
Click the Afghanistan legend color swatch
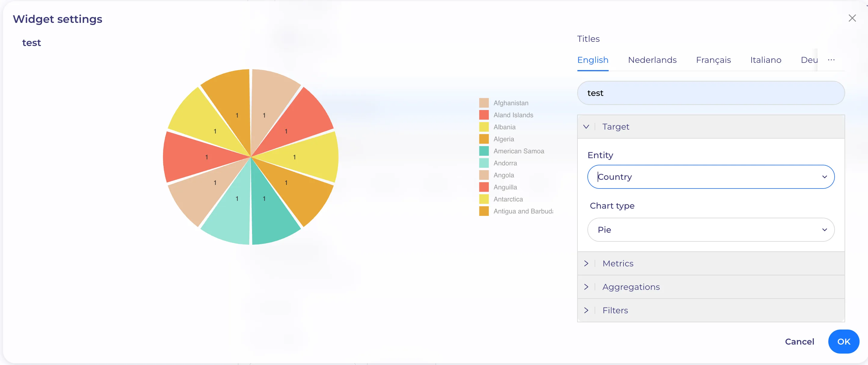coord(484,103)
